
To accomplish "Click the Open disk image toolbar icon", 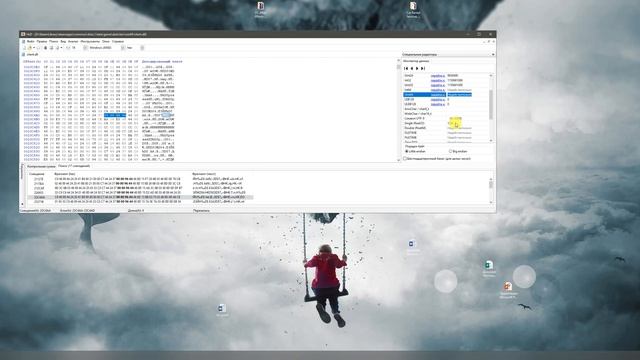I will (x=57, y=48).
